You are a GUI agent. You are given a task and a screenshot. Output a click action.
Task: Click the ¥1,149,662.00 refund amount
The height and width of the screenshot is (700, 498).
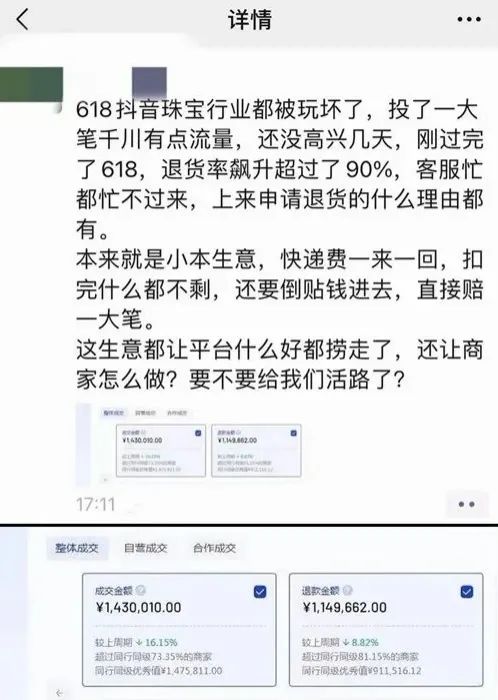tap(344, 607)
